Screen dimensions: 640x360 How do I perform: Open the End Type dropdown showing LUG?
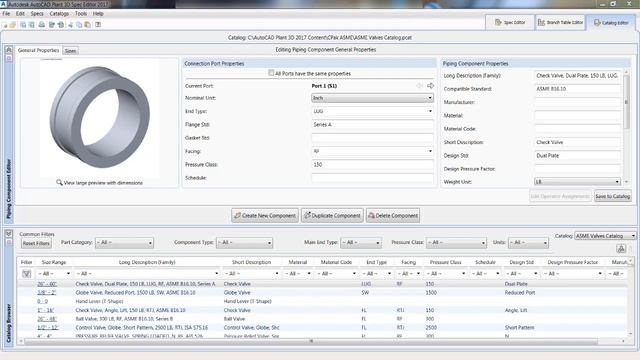(x=372, y=111)
